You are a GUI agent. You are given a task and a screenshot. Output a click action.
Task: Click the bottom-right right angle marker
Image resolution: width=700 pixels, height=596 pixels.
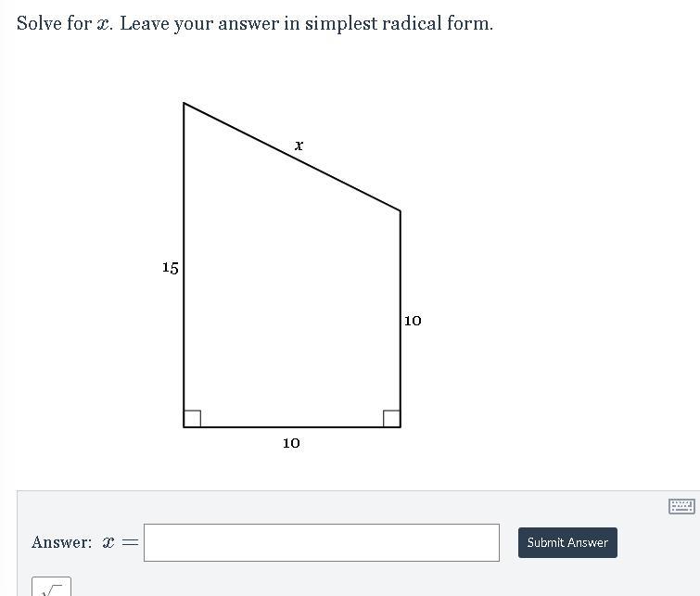coord(391,418)
